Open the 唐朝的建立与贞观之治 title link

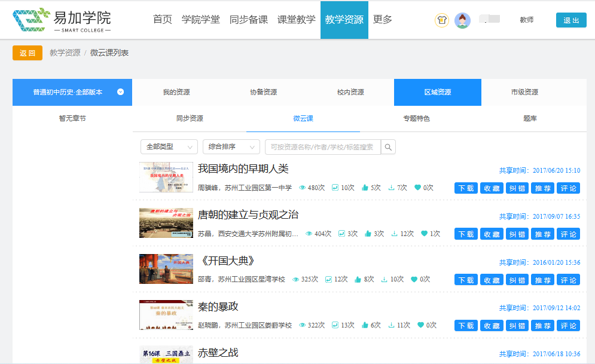(248, 215)
